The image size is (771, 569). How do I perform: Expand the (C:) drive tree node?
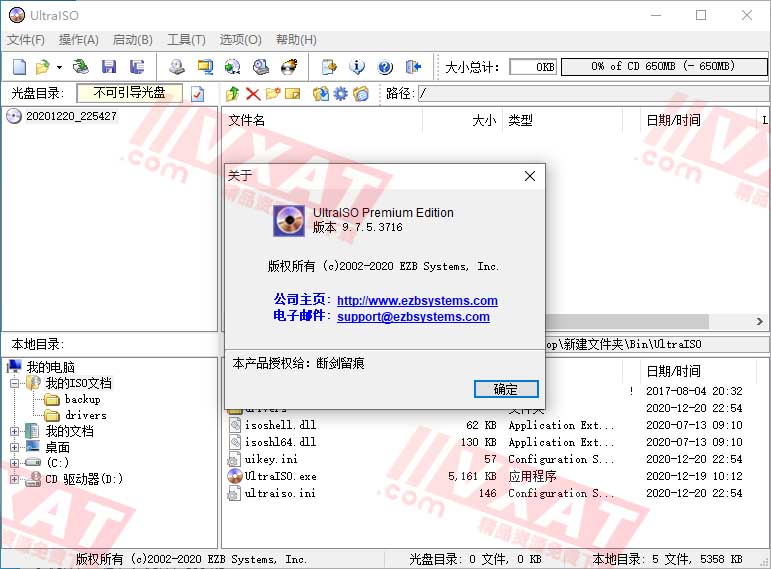(x=14, y=463)
